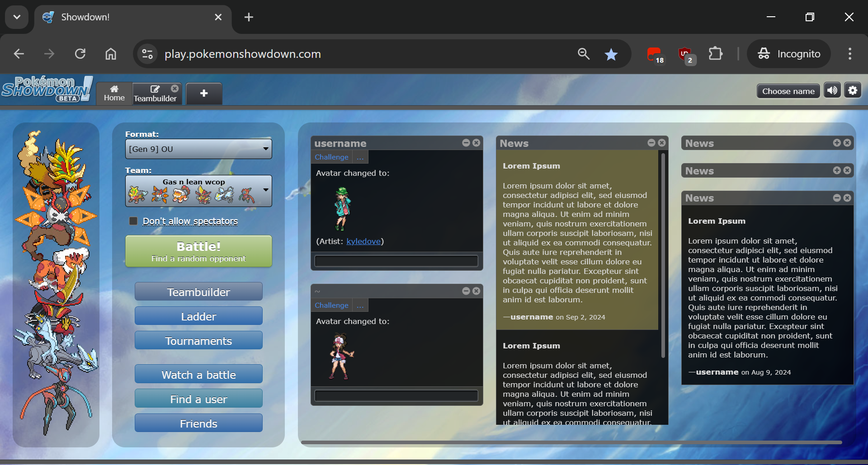
Task: Close the right-side open News panel
Action: (x=847, y=198)
